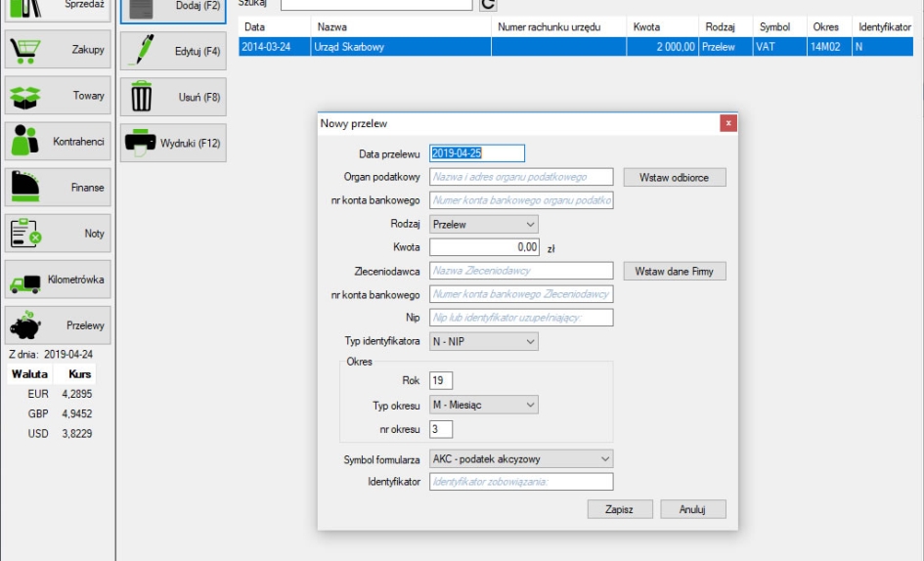
Task: Open the Kontrahenci contractors module
Action: pos(58,142)
